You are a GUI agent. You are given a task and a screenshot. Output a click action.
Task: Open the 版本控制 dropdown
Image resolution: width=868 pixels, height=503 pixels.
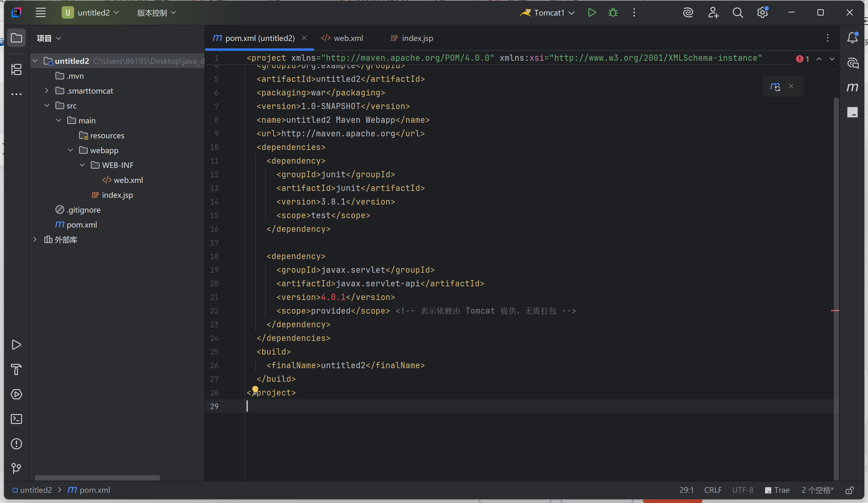(x=156, y=13)
